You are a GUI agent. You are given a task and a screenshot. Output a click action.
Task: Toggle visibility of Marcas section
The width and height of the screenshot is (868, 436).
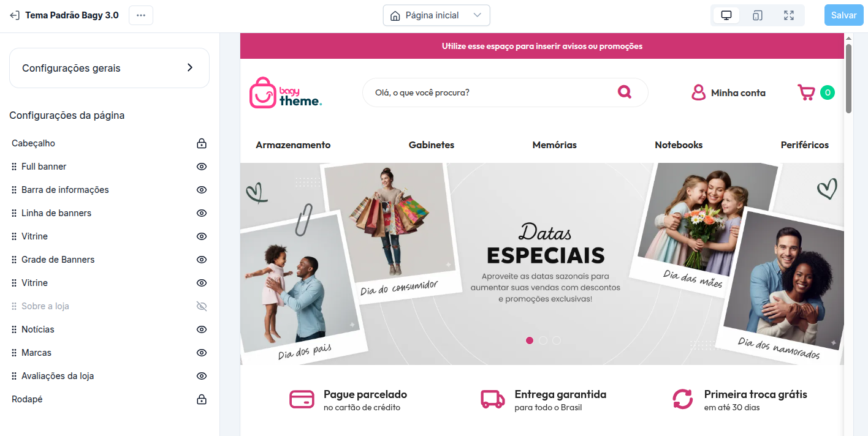pyautogui.click(x=201, y=353)
